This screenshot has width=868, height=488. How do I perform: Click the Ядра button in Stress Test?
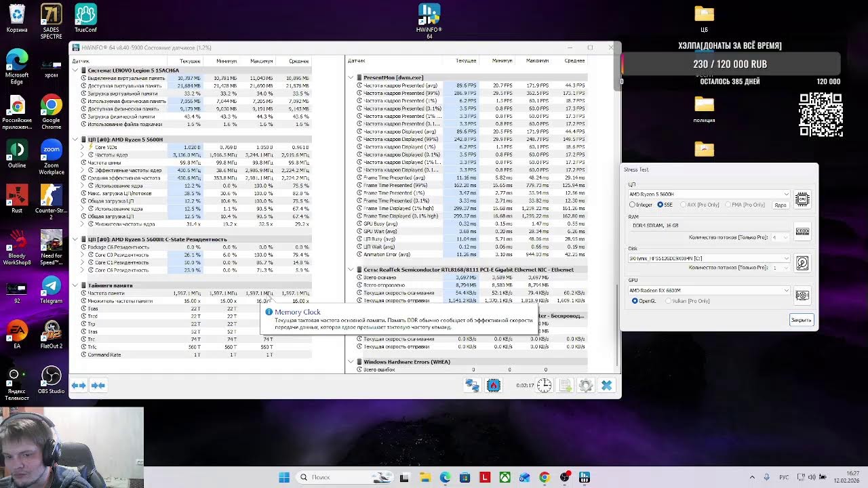pos(781,205)
